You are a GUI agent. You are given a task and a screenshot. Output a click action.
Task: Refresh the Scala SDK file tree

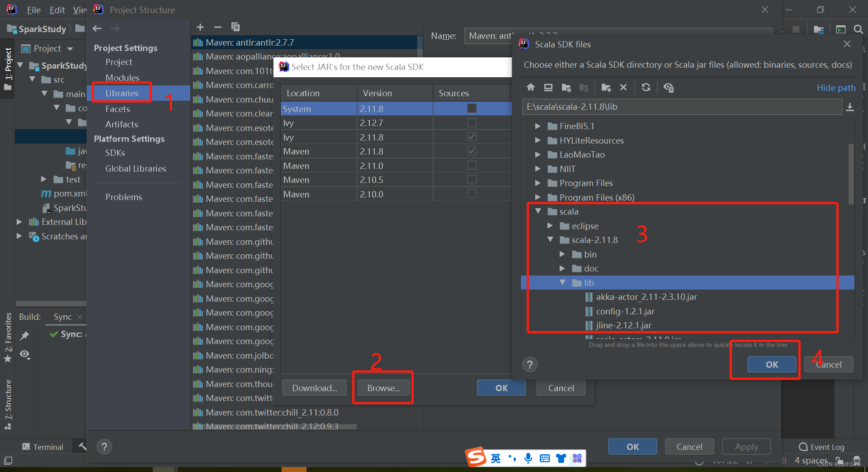[646, 87]
